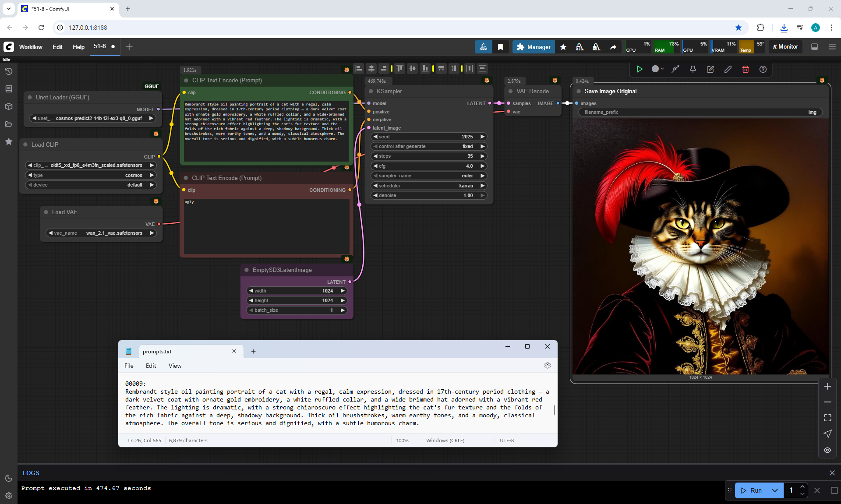Increase the steps value with right arrow
Image resolution: width=841 pixels, height=504 pixels.
483,156
